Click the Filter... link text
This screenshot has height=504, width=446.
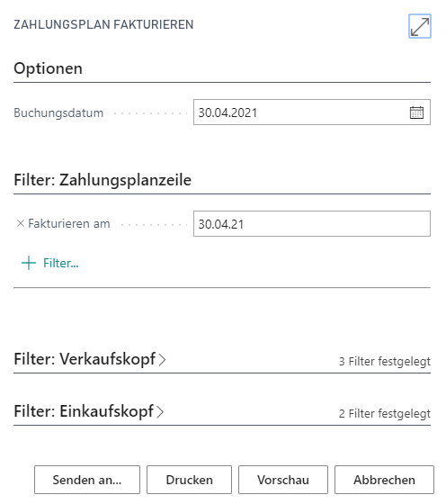[x=61, y=263]
